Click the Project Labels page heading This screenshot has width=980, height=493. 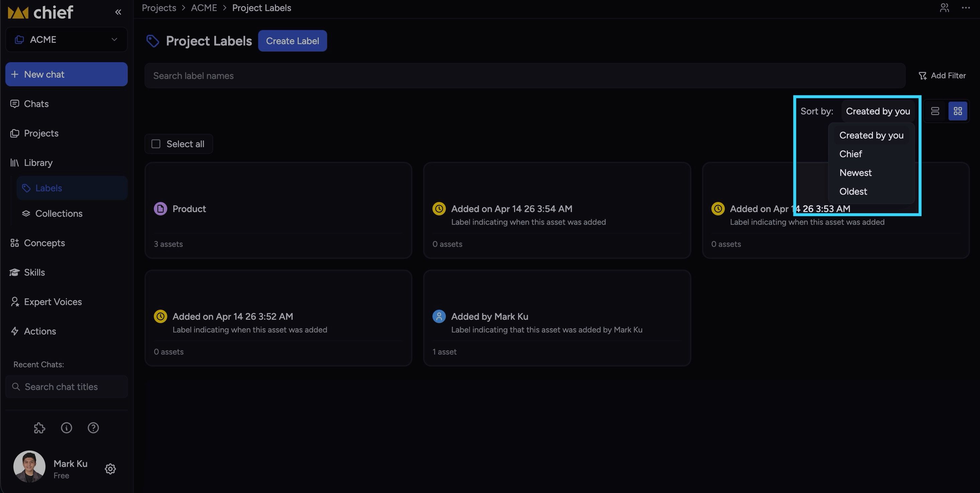(x=209, y=41)
